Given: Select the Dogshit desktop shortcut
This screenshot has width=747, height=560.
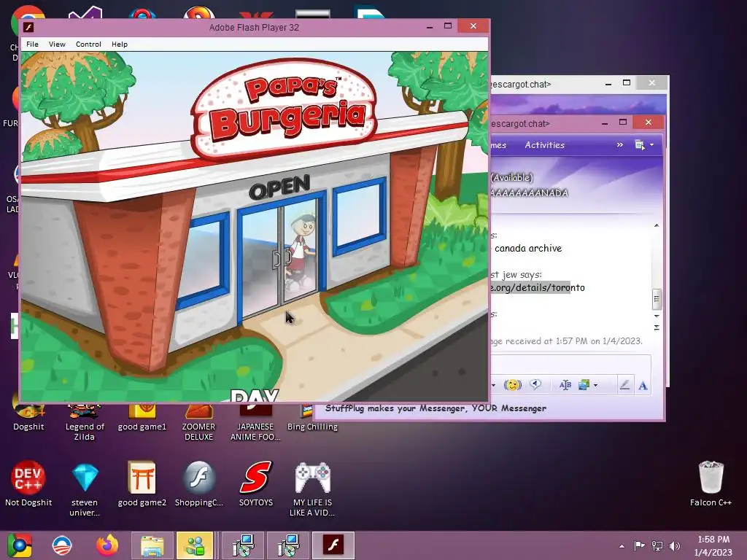Looking at the screenshot, I should [28, 416].
